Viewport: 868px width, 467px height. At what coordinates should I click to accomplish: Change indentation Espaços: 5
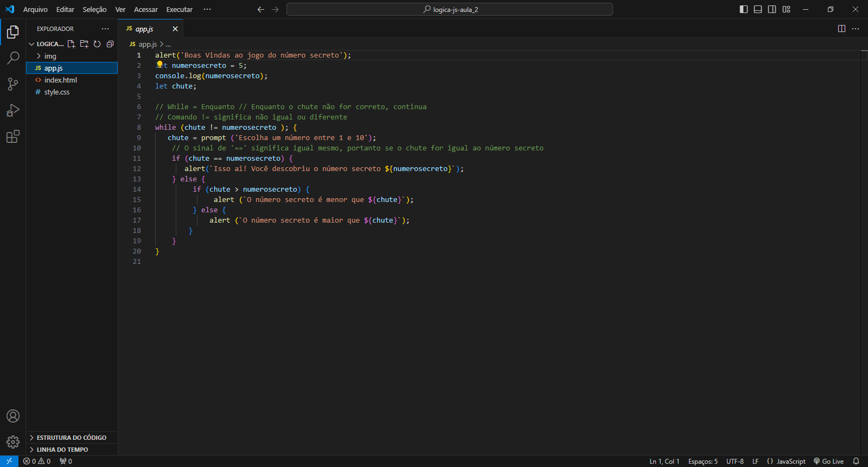(703, 461)
